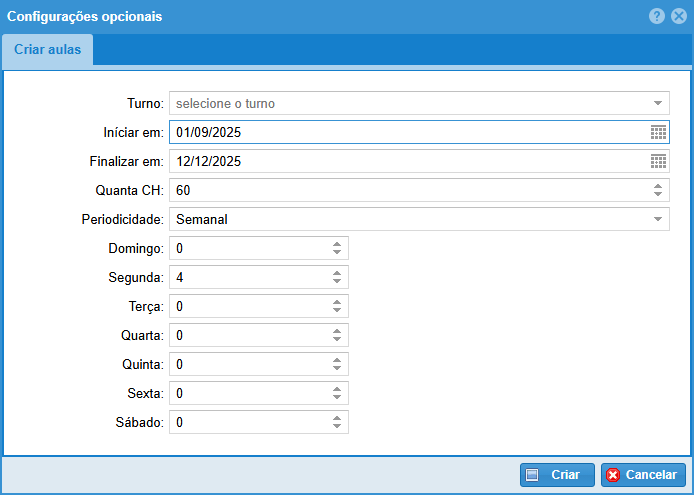The height and width of the screenshot is (495, 694).
Task: Decrease the Quinta spinner value
Action: [x=337, y=368]
